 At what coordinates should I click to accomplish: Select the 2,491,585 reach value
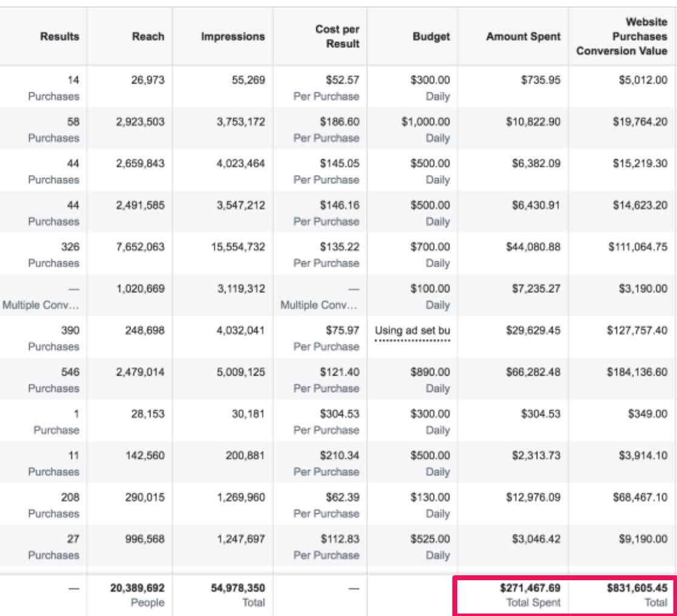[x=140, y=205]
